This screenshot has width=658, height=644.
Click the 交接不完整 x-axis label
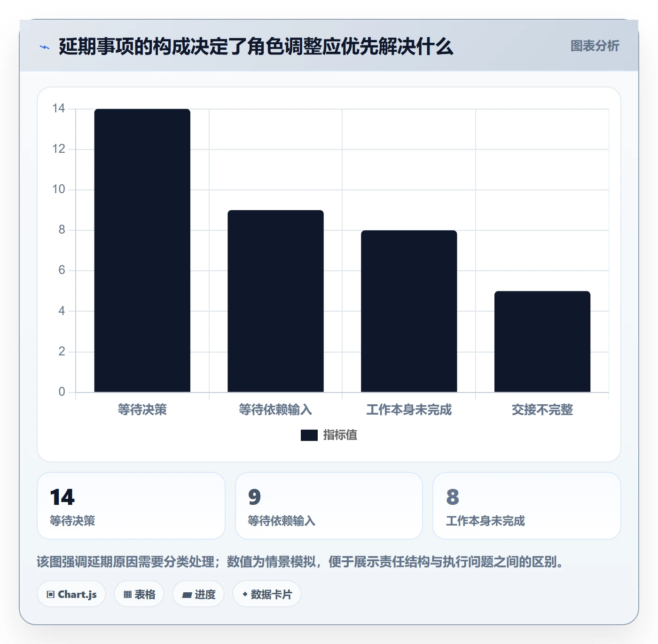point(542,410)
